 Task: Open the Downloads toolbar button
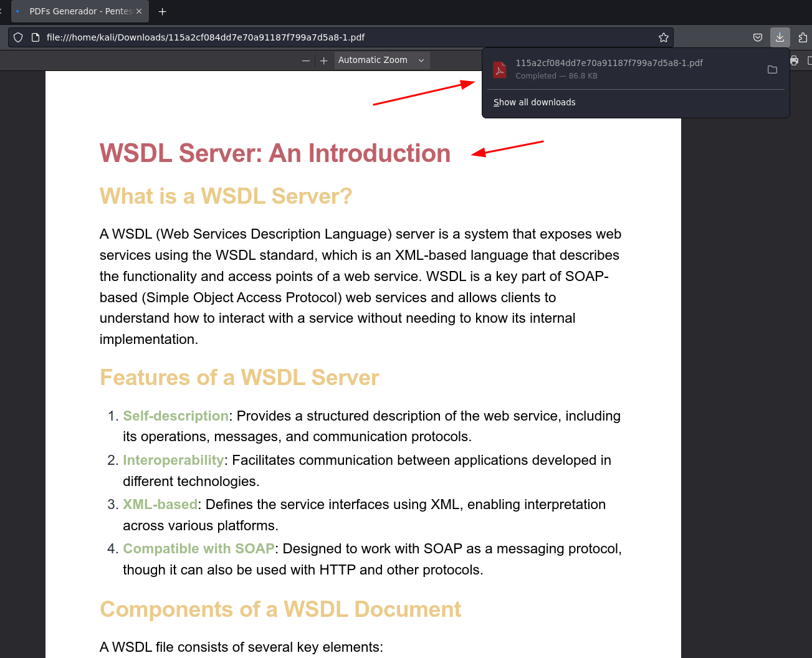(x=780, y=37)
